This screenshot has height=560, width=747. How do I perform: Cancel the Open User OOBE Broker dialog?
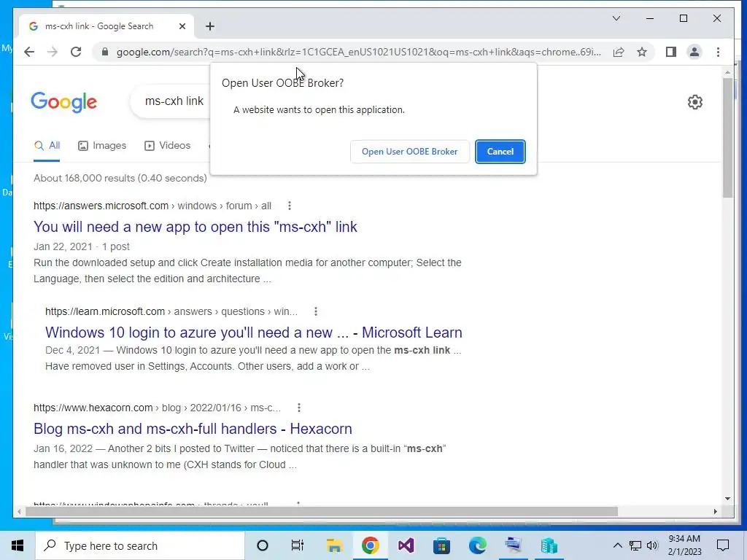[500, 152]
